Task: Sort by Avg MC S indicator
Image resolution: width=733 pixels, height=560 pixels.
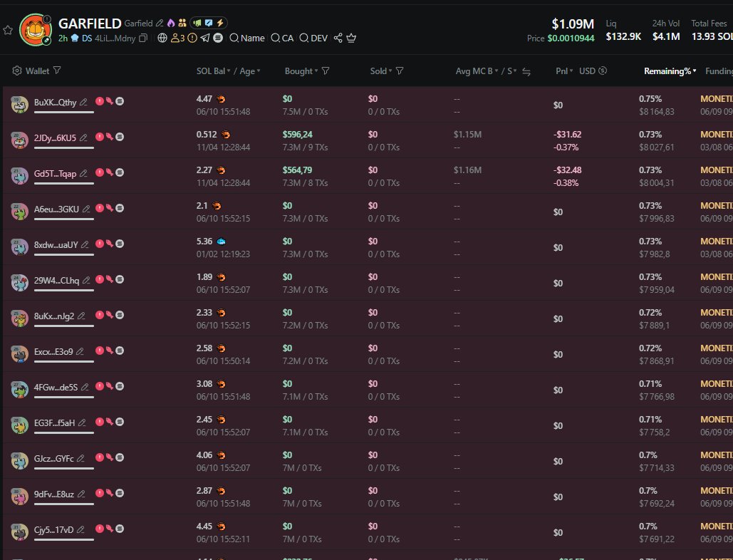Action: point(512,71)
